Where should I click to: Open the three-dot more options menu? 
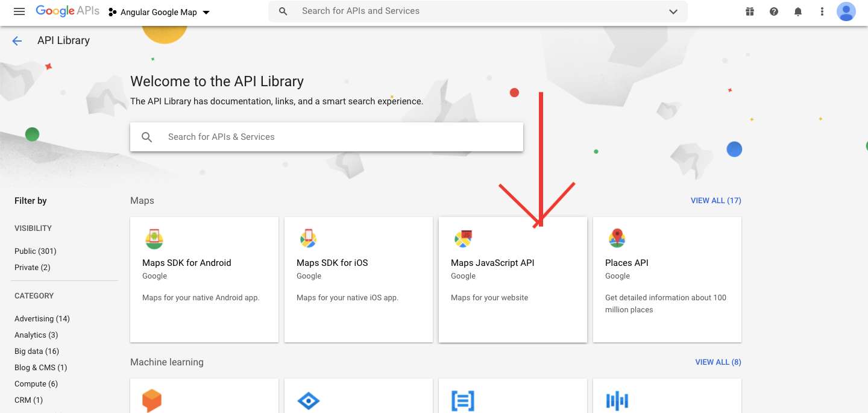[x=822, y=11]
